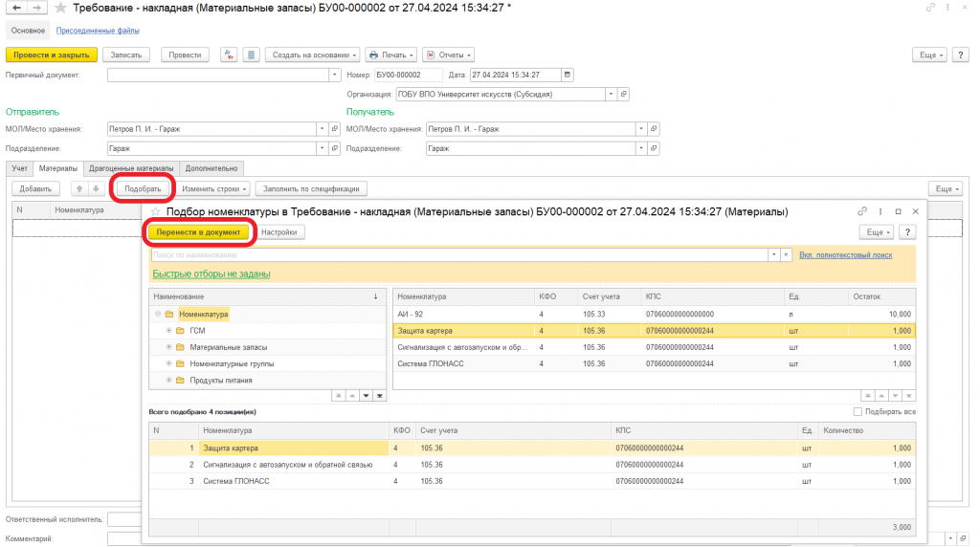Jump to last row in nomenclature list

[909, 396]
